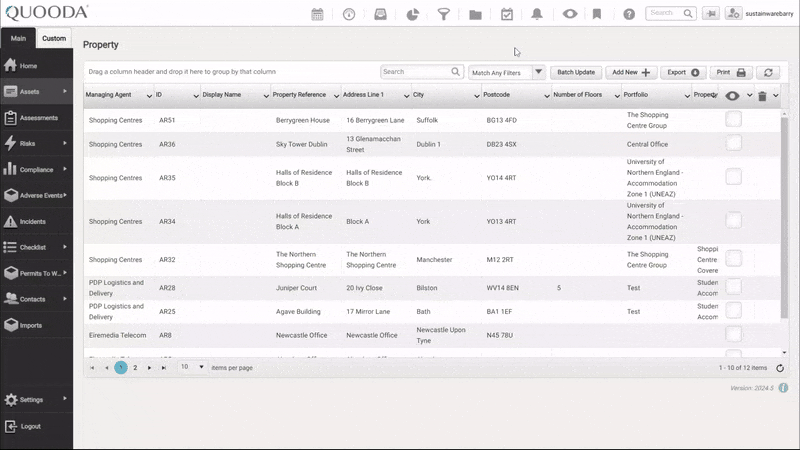Click the pin icon beside header search
This screenshot has width=800, height=450.
point(711,14)
